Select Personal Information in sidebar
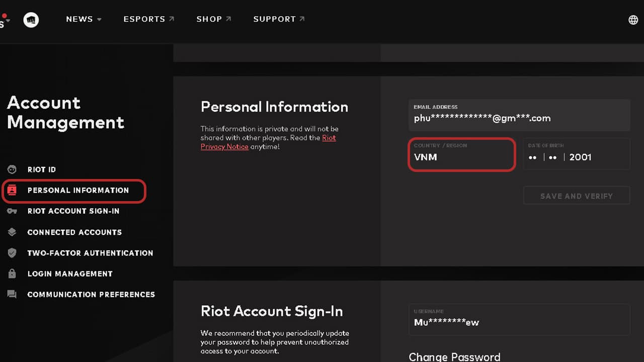This screenshot has height=362, width=644. pyautogui.click(x=78, y=190)
